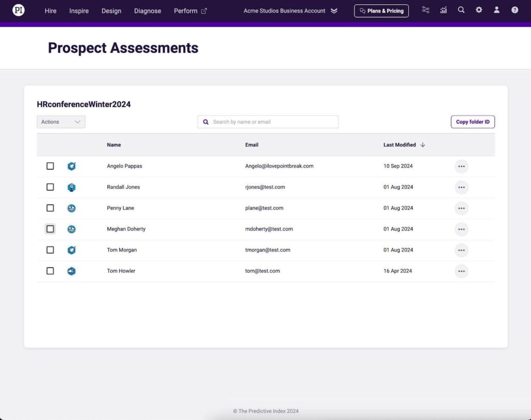Click the sliders icon in top bar
Image resolution: width=531 pixels, height=420 pixels.
tap(426, 10)
